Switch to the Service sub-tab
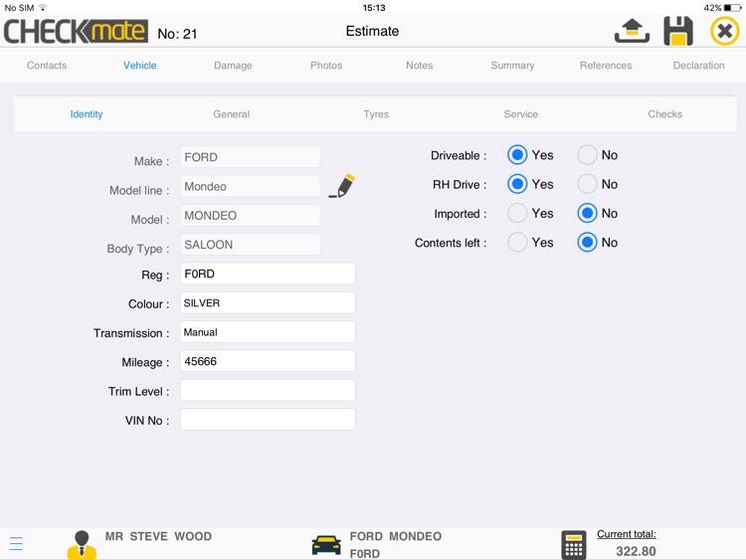 [521, 114]
